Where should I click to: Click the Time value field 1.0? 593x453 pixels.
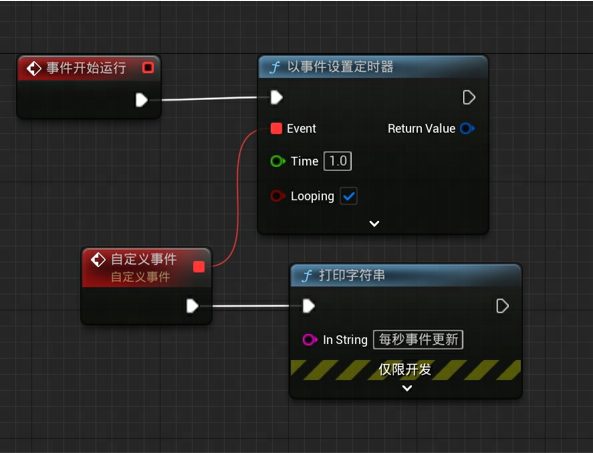click(x=337, y=161)
